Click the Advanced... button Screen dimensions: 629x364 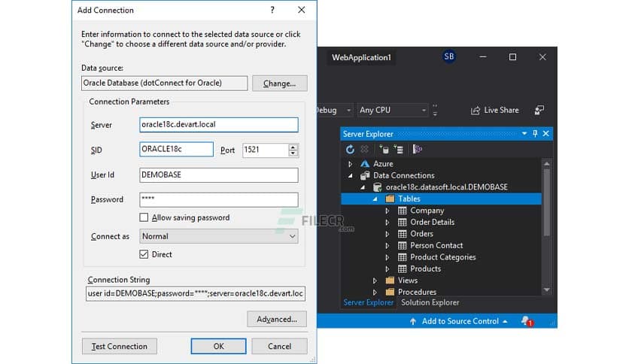[277, 319]
